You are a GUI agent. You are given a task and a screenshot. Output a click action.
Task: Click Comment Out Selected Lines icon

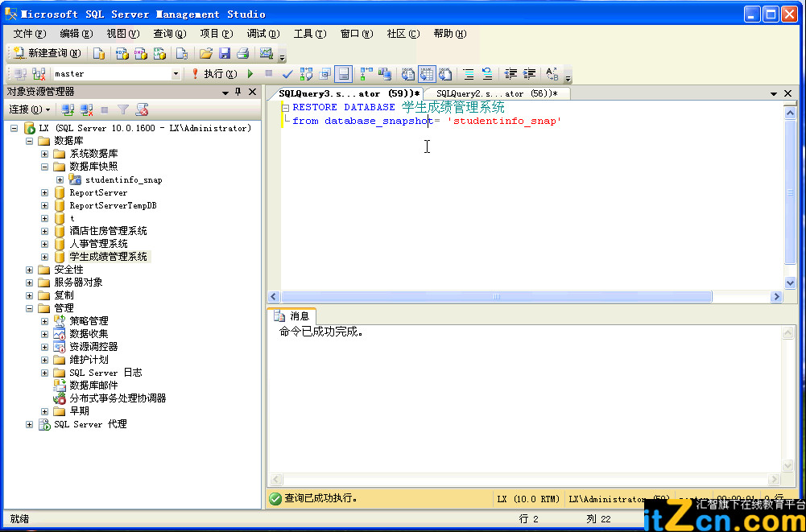pyautogui.click(x=469, y=74)
